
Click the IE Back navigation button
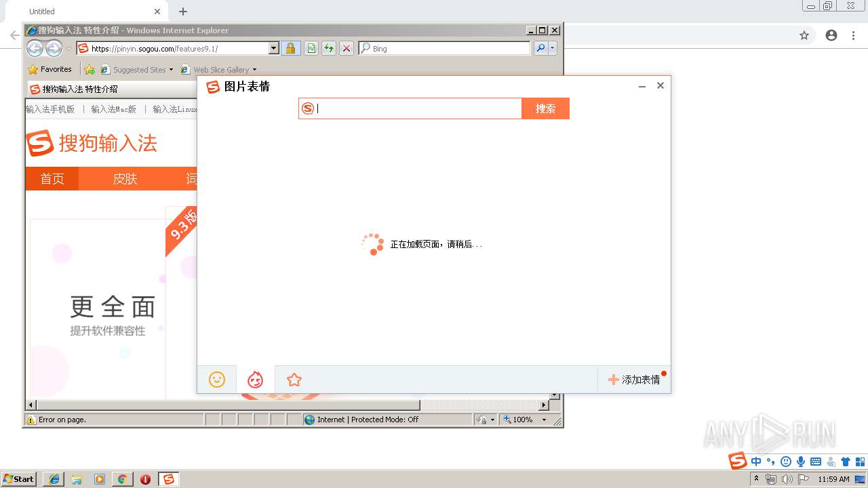[x=35, y=48]
